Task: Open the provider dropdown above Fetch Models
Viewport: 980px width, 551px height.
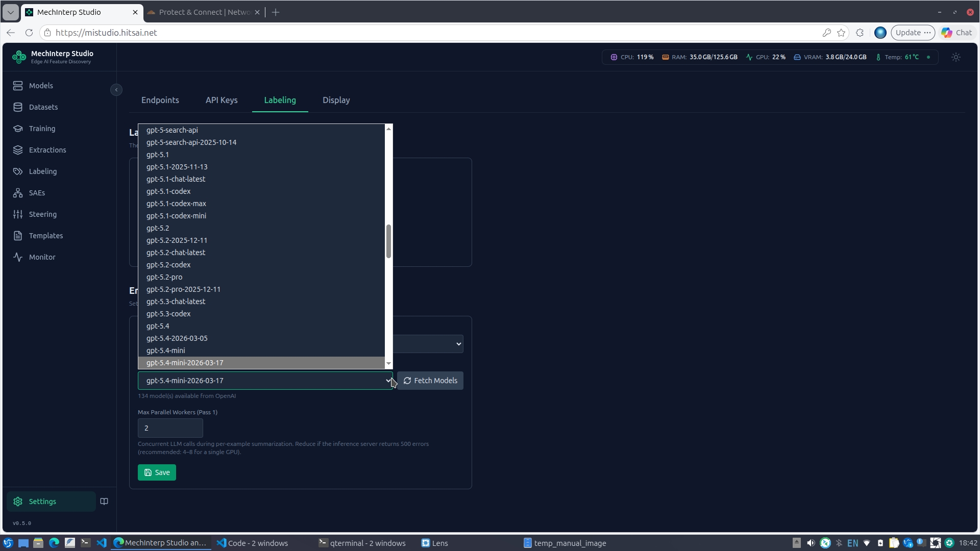Action: tap(428, 344)
